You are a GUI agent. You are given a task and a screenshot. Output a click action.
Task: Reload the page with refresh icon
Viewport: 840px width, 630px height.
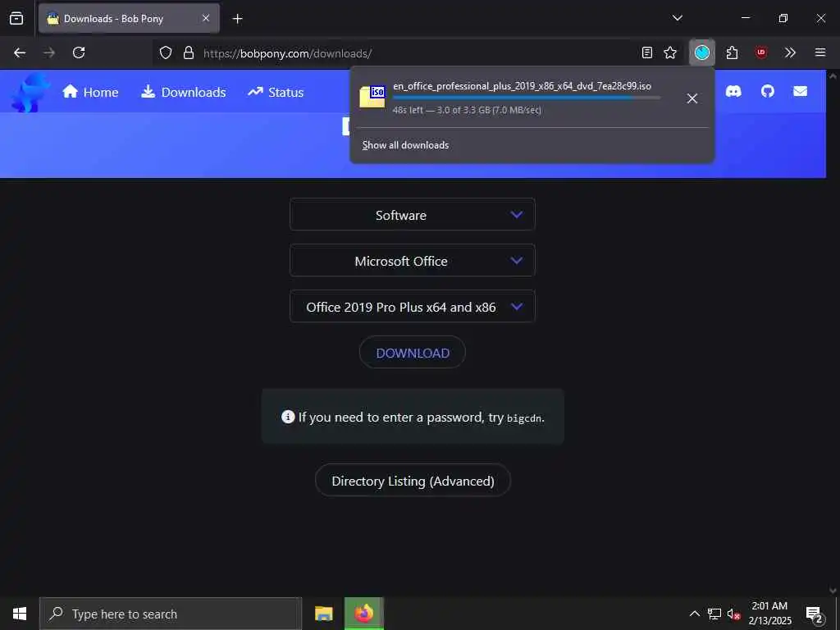79,52
